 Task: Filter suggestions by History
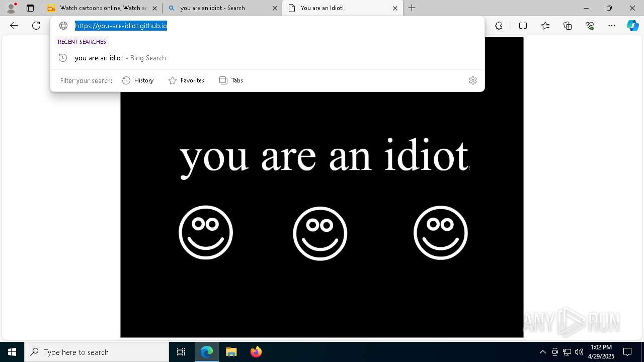138,80
